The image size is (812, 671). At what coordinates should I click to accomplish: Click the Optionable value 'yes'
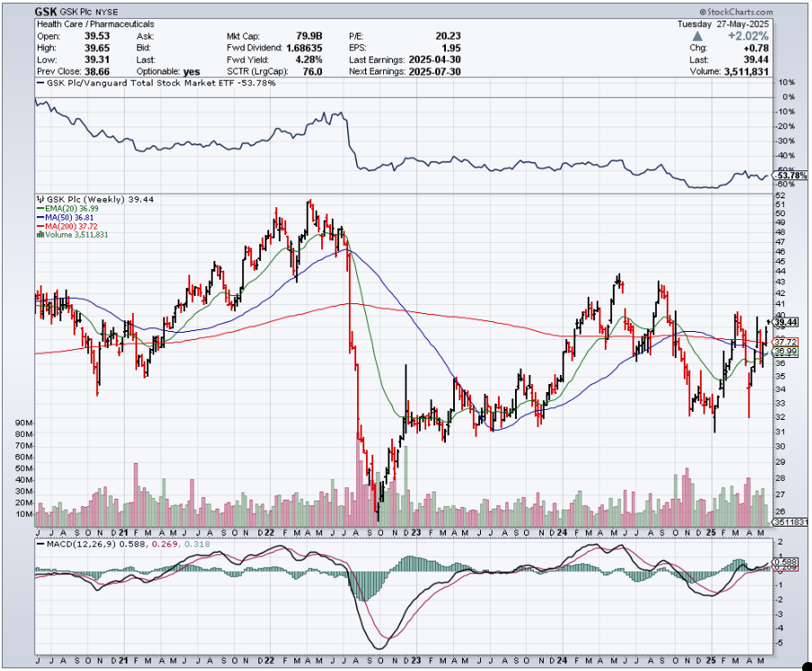pyautogui.click(x=192, y=72)
